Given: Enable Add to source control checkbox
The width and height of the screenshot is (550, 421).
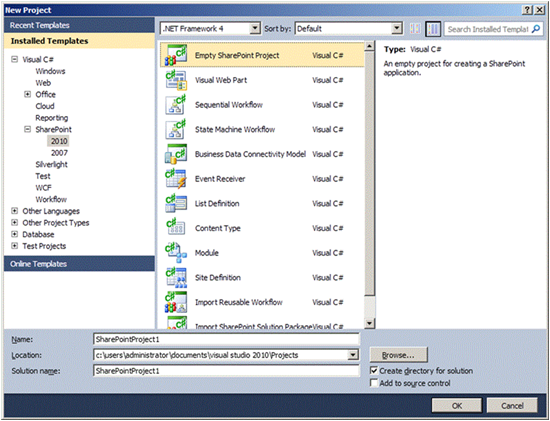Looking at the screenshot, I should coord(374,383).
